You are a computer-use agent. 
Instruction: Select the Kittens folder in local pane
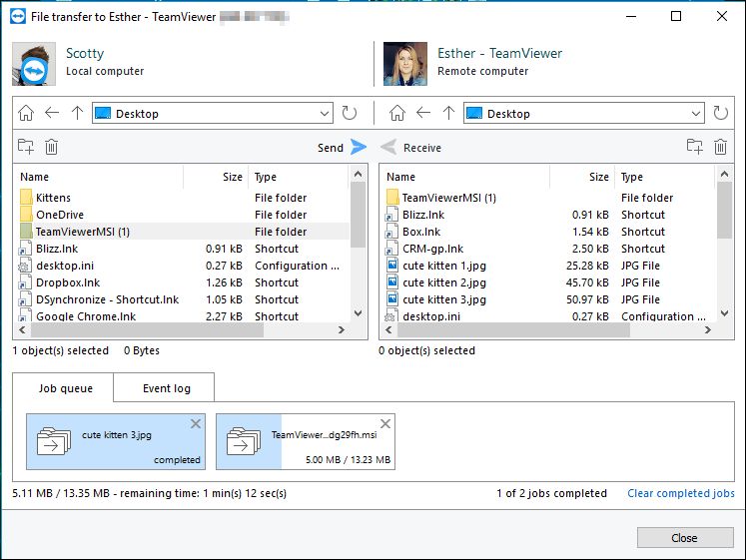pyautogui.click(x=183, y=198)
